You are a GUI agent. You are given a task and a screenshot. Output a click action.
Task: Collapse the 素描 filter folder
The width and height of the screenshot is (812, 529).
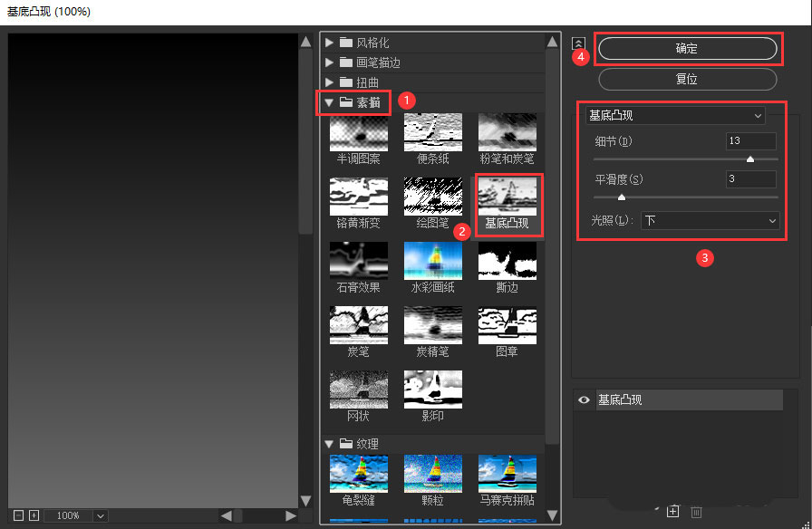pyautogui.click(x=329, y=102)
